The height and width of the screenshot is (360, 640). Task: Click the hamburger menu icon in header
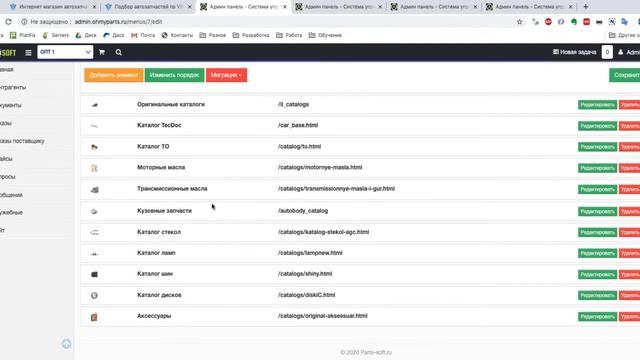click(x=28, y=53)
